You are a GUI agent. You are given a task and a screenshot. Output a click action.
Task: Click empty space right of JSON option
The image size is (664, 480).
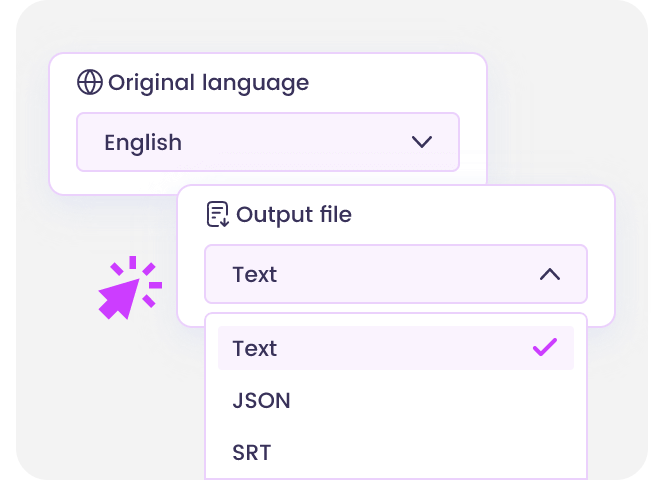click(450, 401)
